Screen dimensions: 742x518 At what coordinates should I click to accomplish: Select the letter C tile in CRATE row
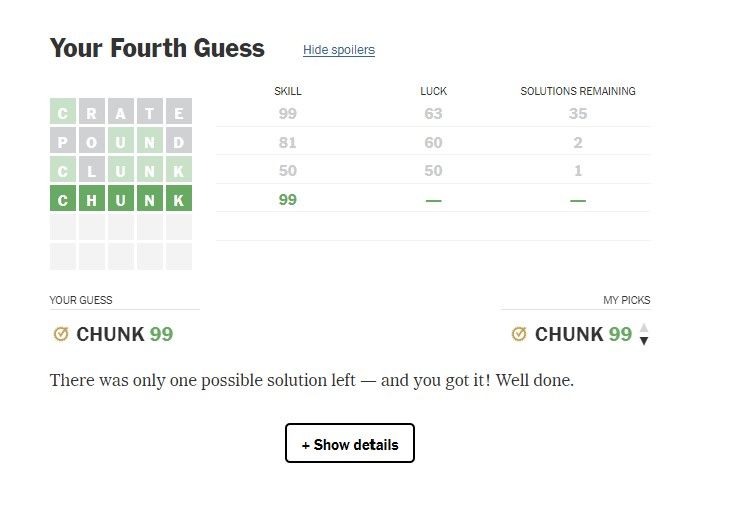point(63,113)
